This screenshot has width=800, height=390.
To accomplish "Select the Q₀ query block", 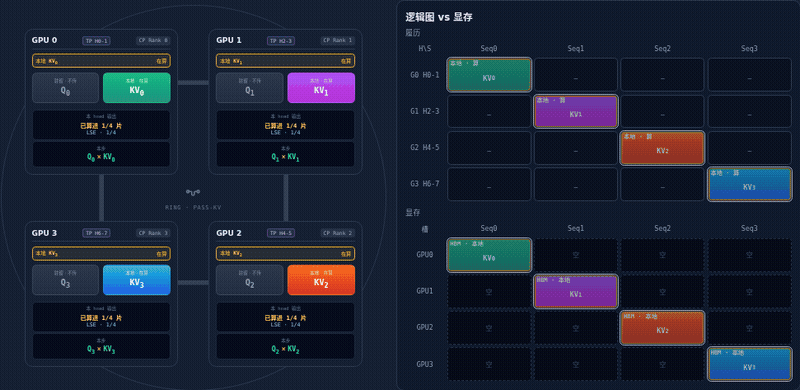I will coord(65,88).
